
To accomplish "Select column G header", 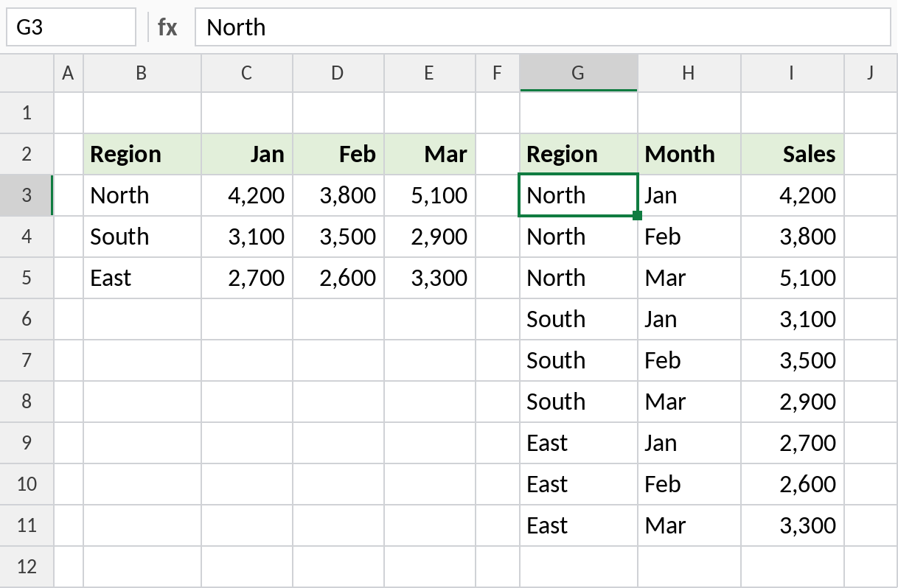I will click(x=579, y=72).
